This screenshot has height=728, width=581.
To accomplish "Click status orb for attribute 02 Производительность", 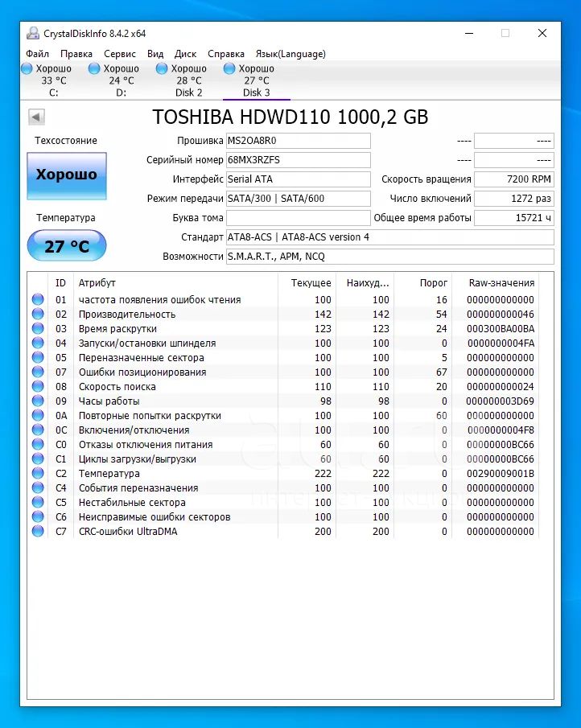I will pyautogui.click(x=38, y=314).
